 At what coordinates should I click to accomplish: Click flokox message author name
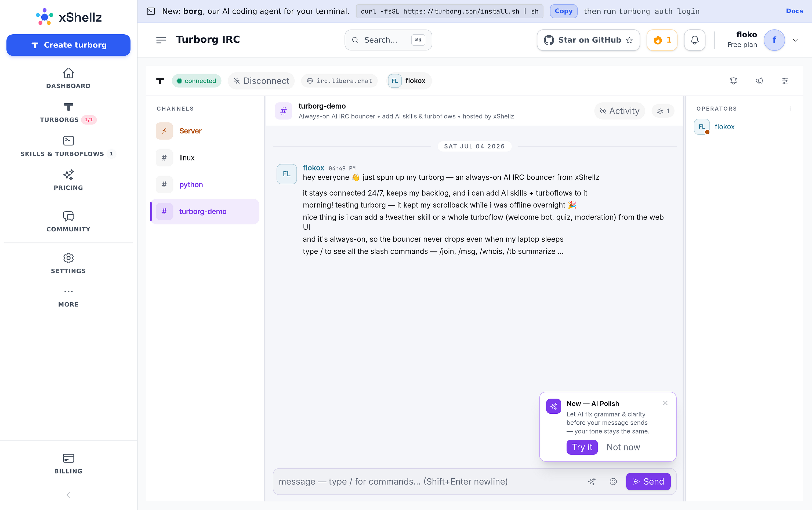[x=313, y=167]
